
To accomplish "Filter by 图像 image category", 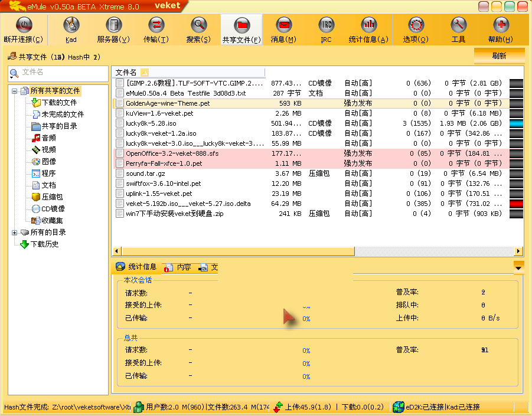I will [x=44, y=161].
